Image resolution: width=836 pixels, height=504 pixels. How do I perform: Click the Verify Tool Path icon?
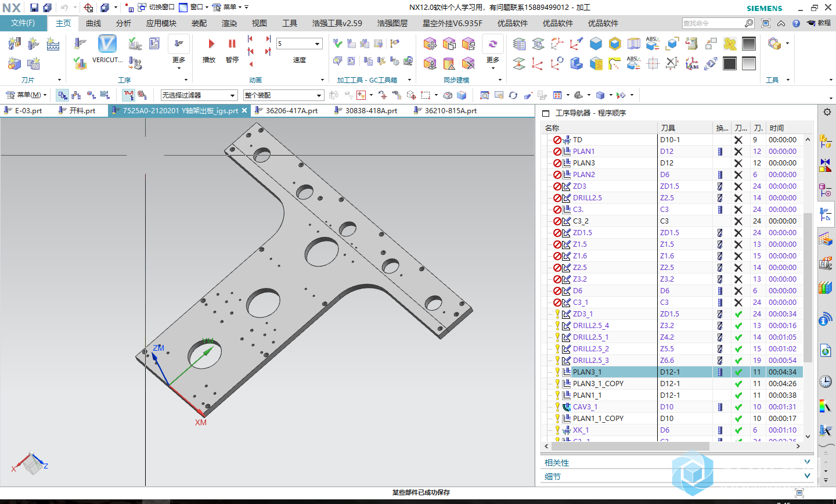[80, 63]
